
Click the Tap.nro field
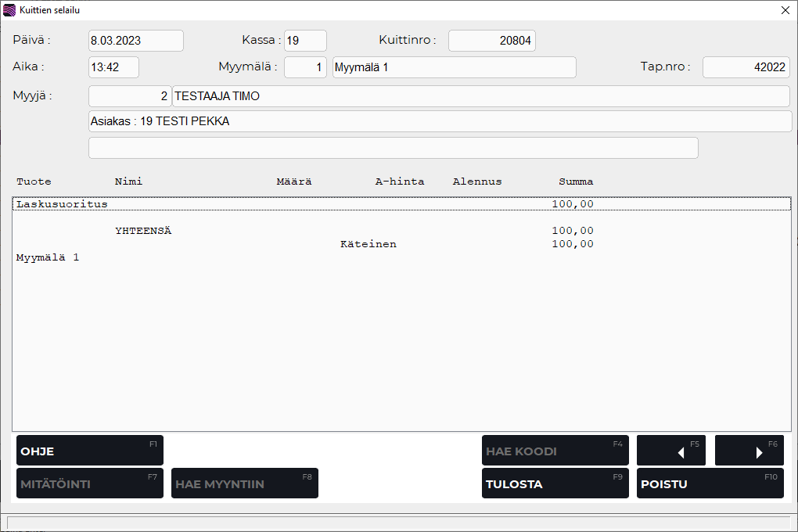pos(746,67)
